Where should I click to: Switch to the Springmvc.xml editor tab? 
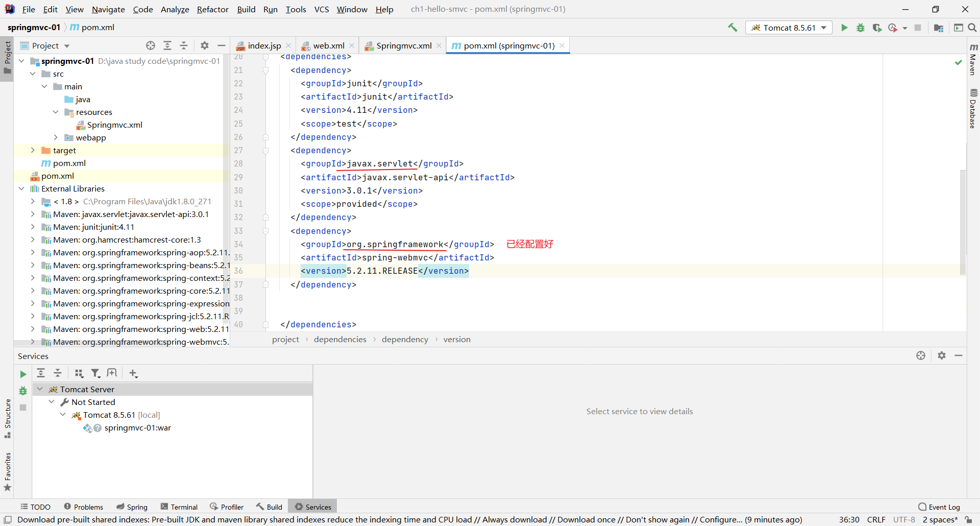[x=404, y=45]
